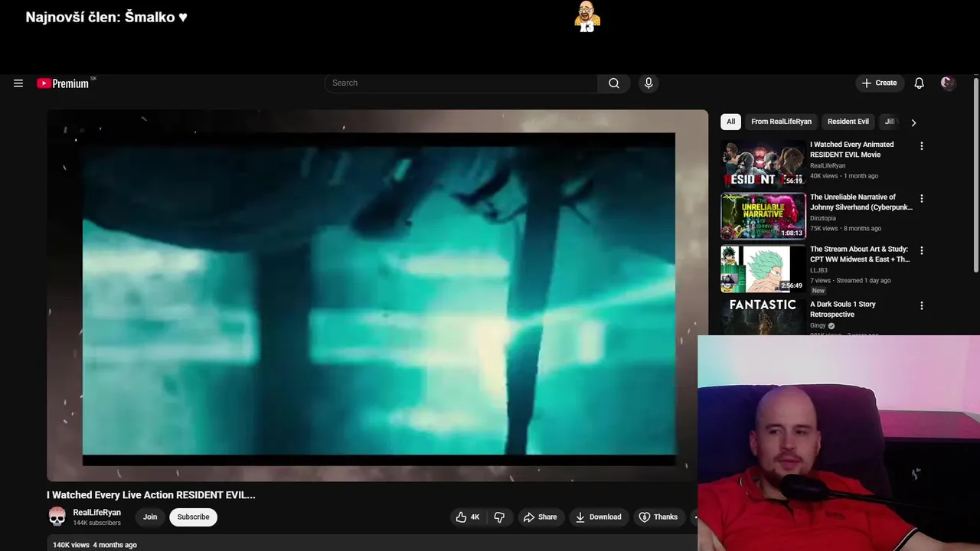The height and width of the screenshot is (551, 980).
Task: Like the video with 4K thumbs up
Action: click(467, 517)
